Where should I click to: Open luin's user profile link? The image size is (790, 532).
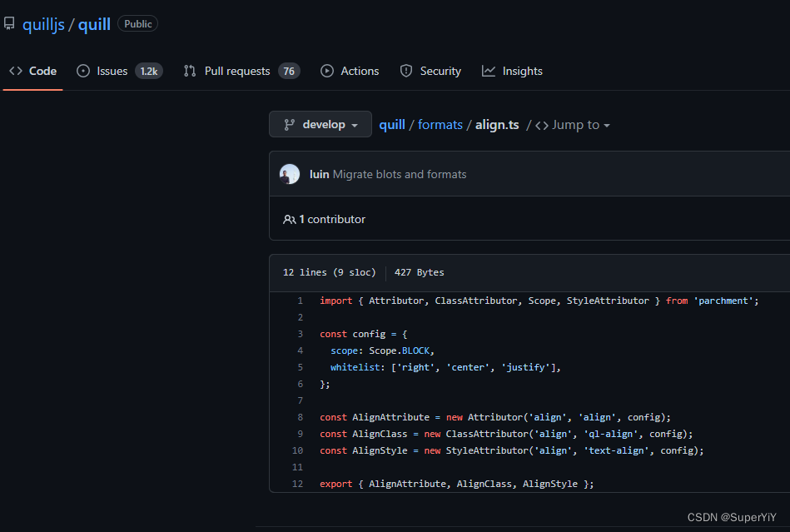320,174
